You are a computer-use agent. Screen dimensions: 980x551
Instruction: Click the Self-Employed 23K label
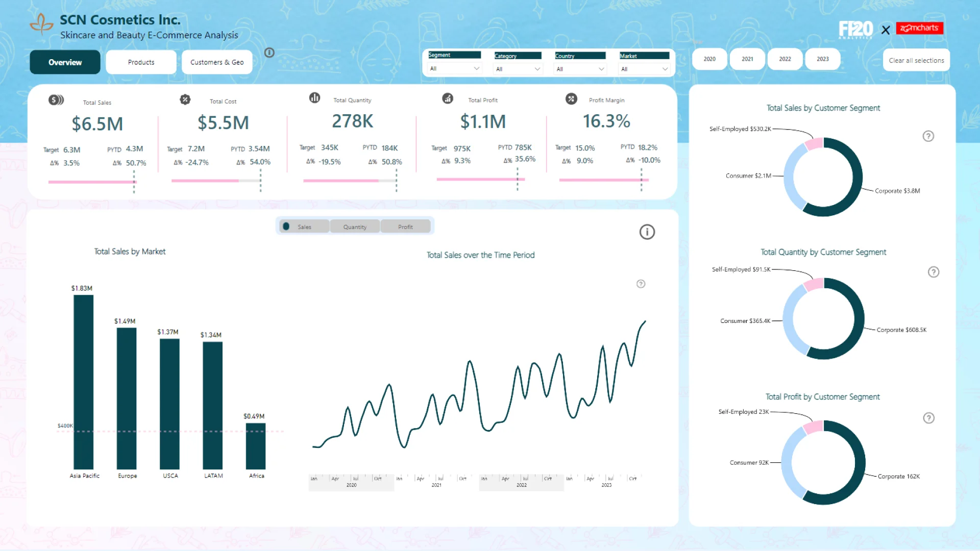point(743,412)
